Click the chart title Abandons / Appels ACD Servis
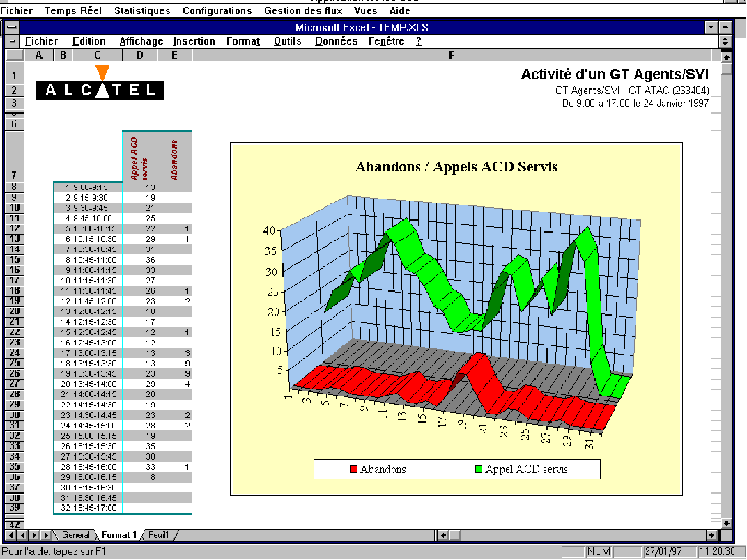Screen dimensions: 747x560 click(456, 166)
